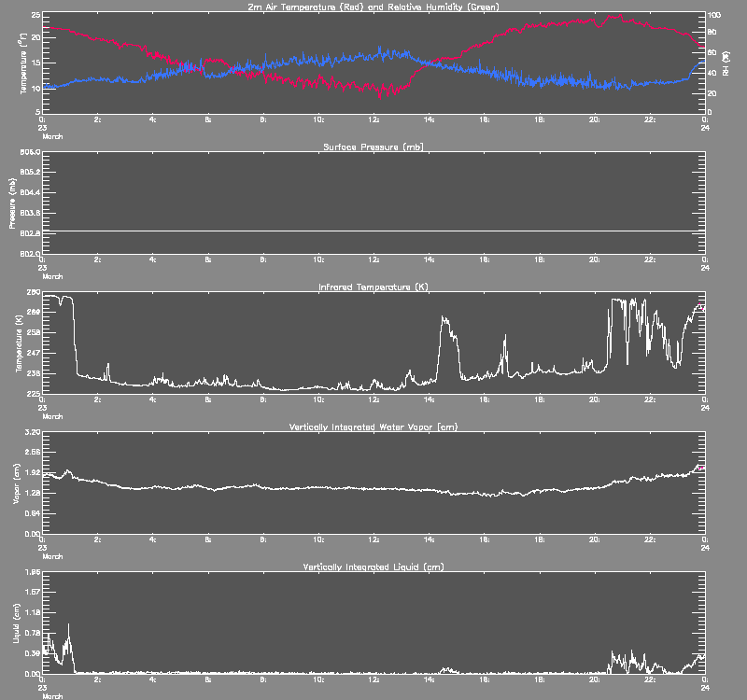747x700 pixels.
Task: Click the 'Temperature (K)' axis label
Action: 19,343
